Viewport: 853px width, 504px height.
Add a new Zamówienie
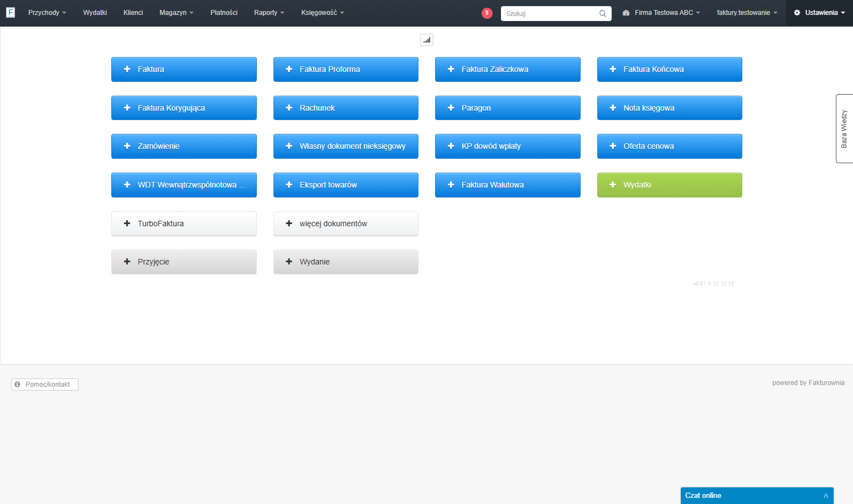point(184,146)
